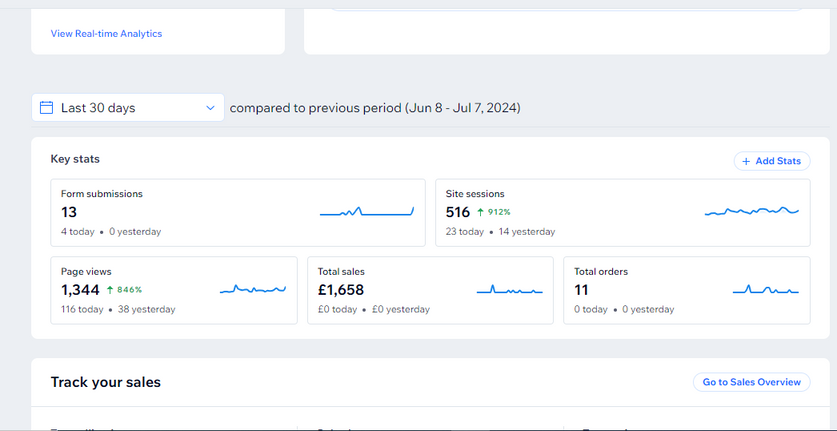Click the Add Stats button

pyautogui.click(x=772, y=161)
